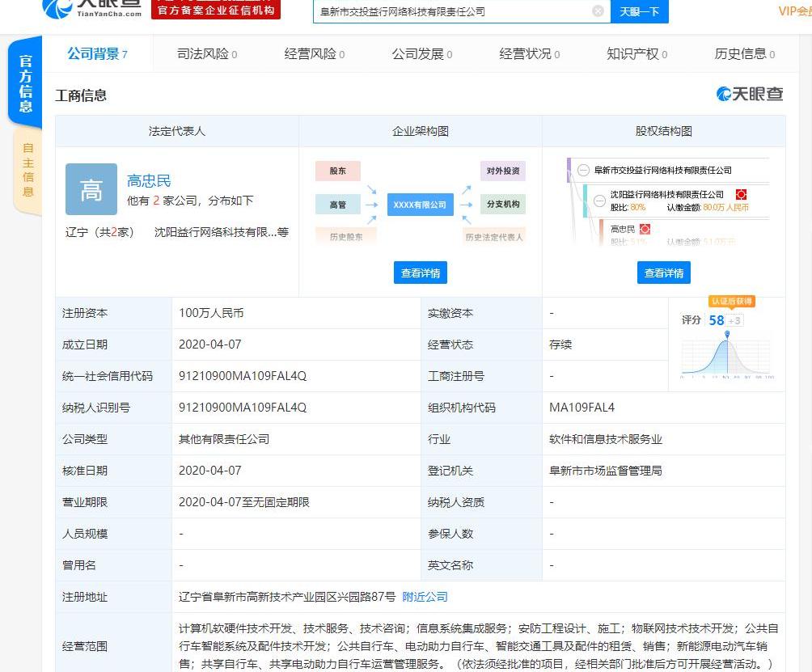Click the 经营状态 value 存续

(560, 344)
